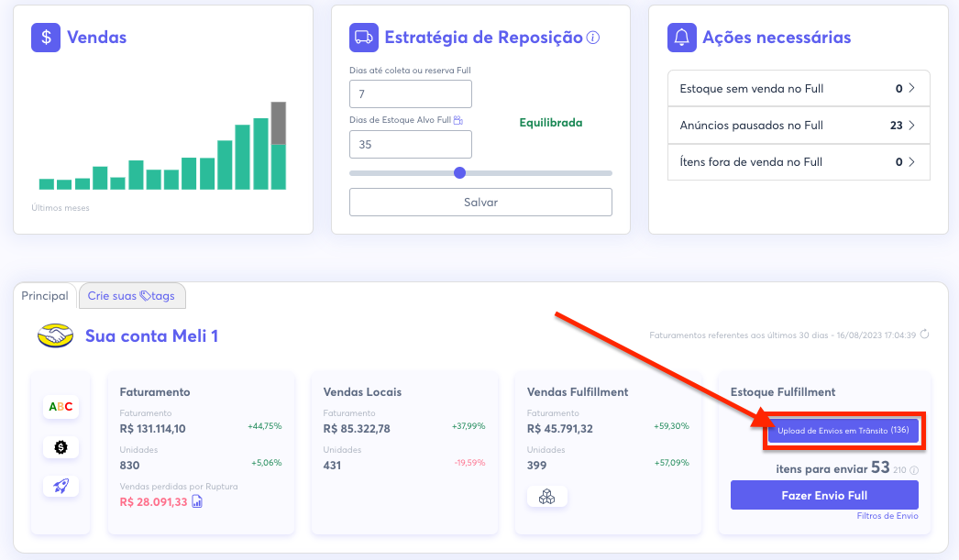Click Upload de Envios em Trânsito (136) button
Screen dimensions: 959x560
(x=843, y=431)
